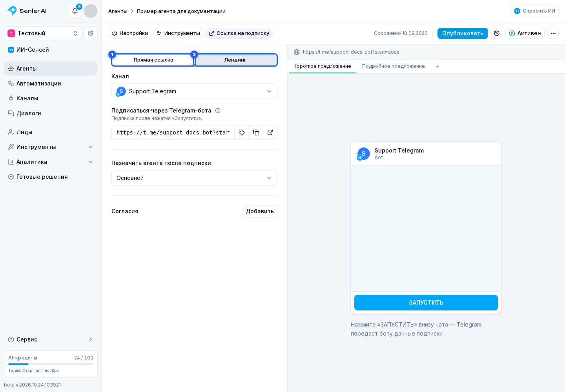Screen dimensions: 565x392
Task: Toggle agent Активен status
Action: point(525,33)
